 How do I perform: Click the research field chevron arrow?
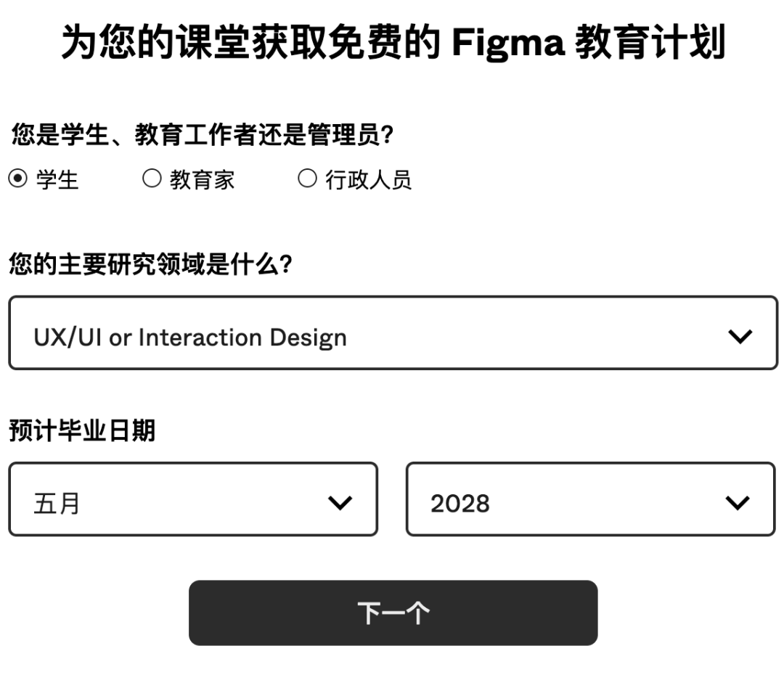tap(740, 337)
